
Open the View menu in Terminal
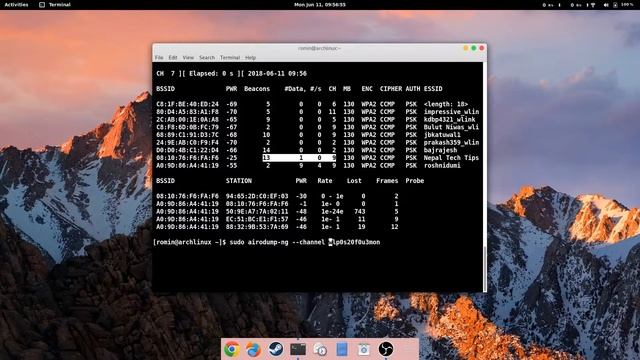pyautogui.click(x=188, y=58)
